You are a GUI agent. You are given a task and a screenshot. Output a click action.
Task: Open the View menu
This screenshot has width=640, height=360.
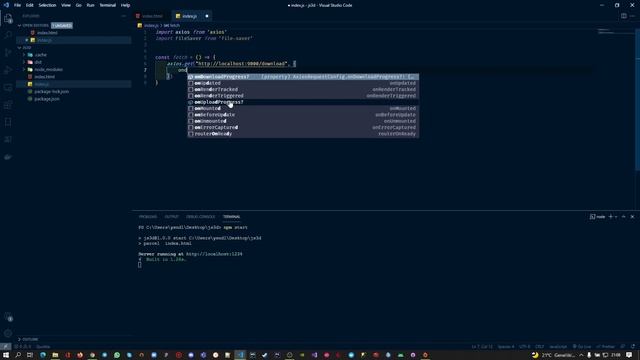pos(66,5)
